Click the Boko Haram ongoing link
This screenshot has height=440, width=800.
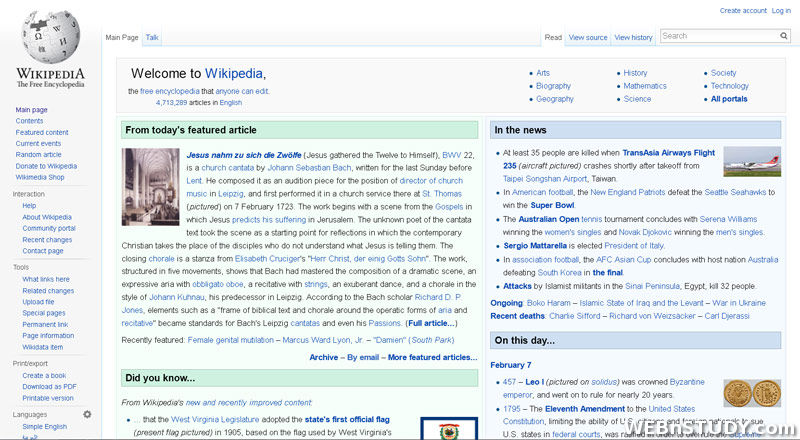tap(548, 303)
